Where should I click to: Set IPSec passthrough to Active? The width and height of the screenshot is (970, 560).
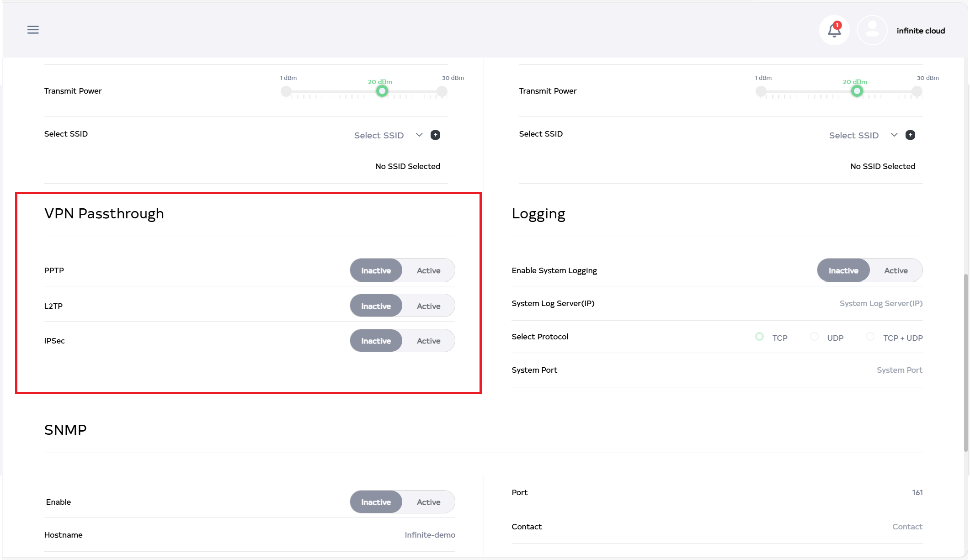(428, 341)
